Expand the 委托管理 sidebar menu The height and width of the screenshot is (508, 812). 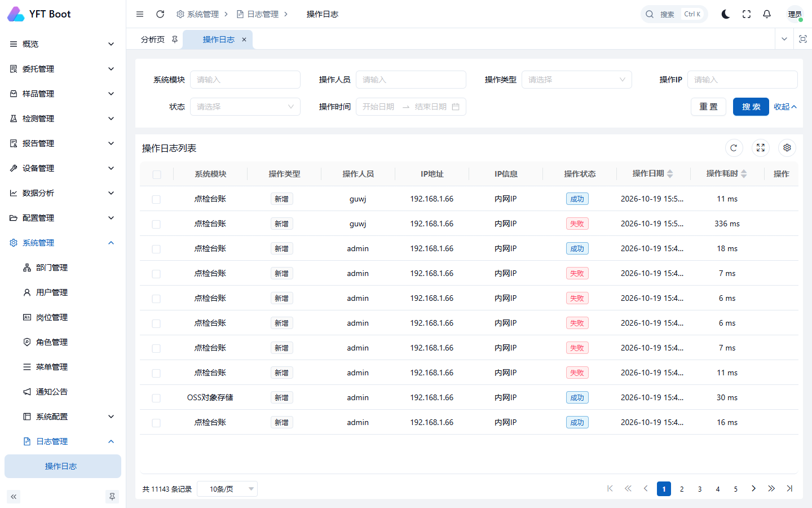click(63, 69)
